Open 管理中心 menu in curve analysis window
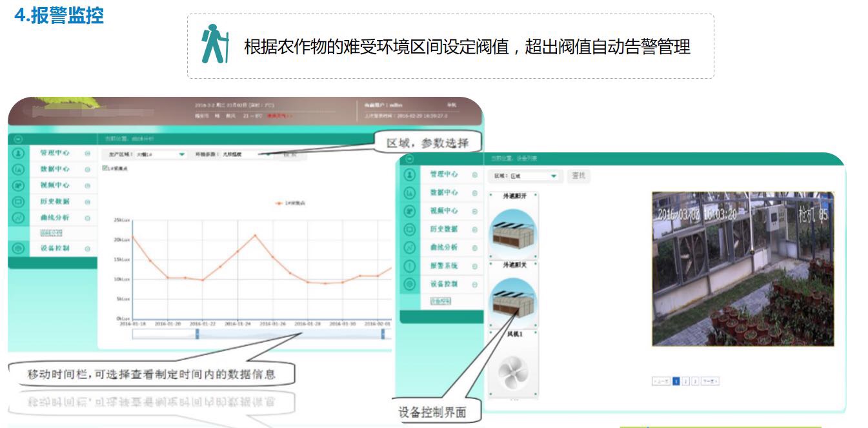Image resolution: width=868 pixels, height=428 pixels. [x=54, y=154]
